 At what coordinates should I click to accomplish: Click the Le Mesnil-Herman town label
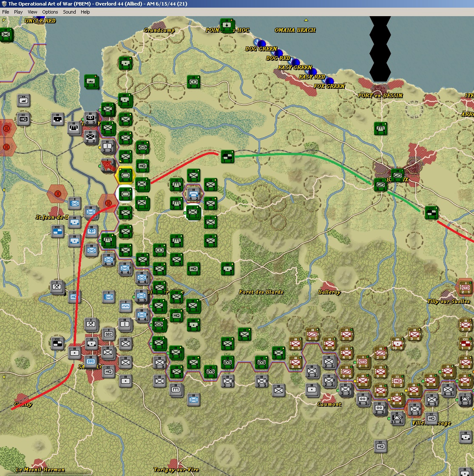pyautogui.click(x=40, y=470)
